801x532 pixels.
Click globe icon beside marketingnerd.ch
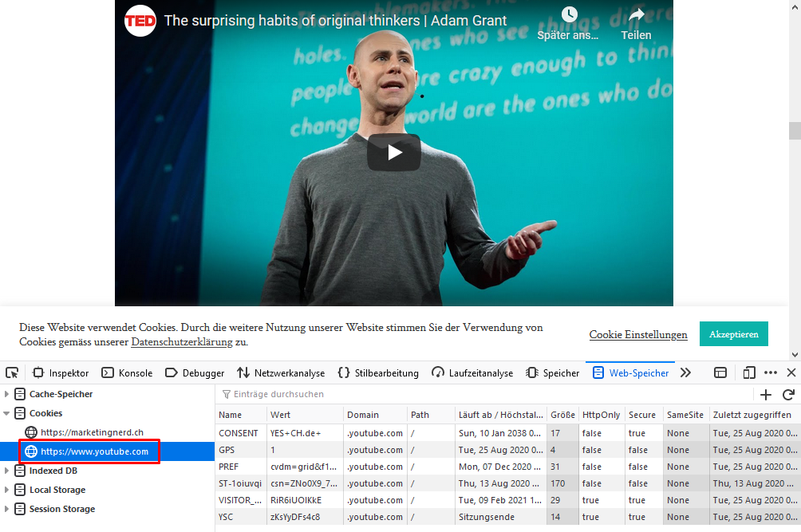pos(31,432)
